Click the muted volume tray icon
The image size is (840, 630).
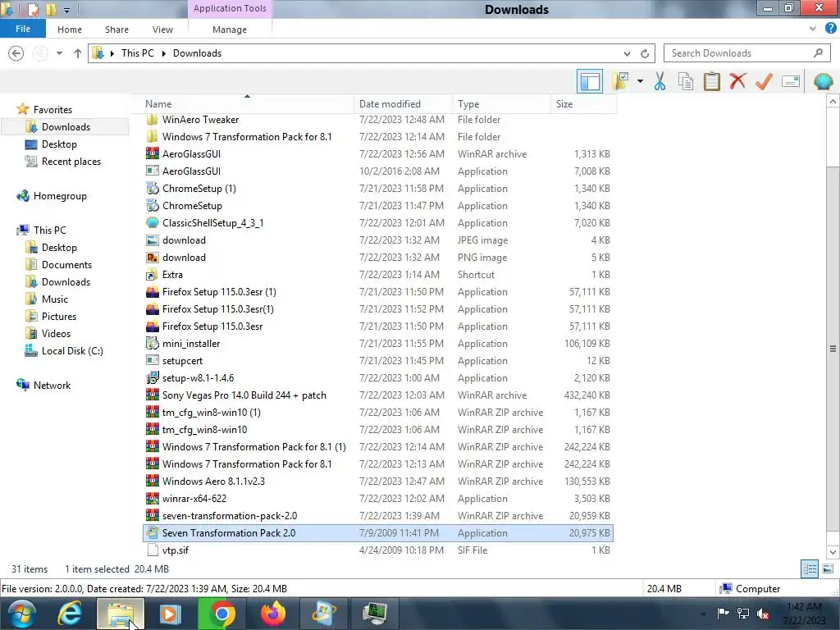[762, 614]
